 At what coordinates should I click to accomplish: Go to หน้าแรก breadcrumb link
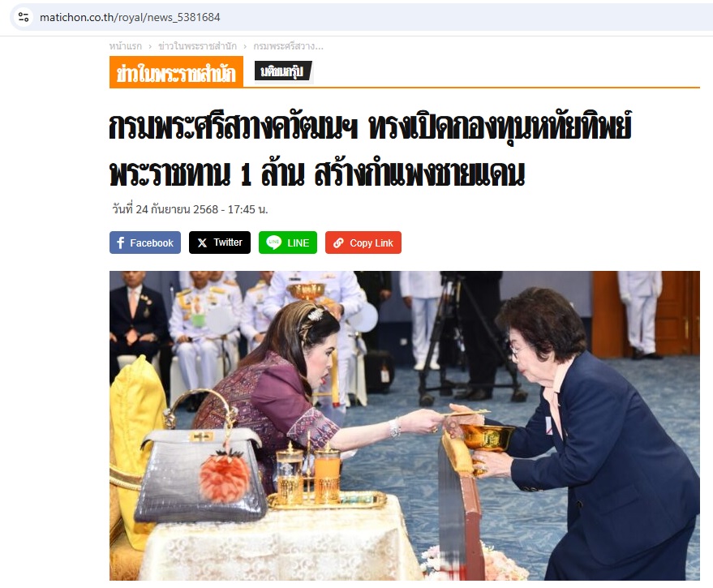point(126,46)
